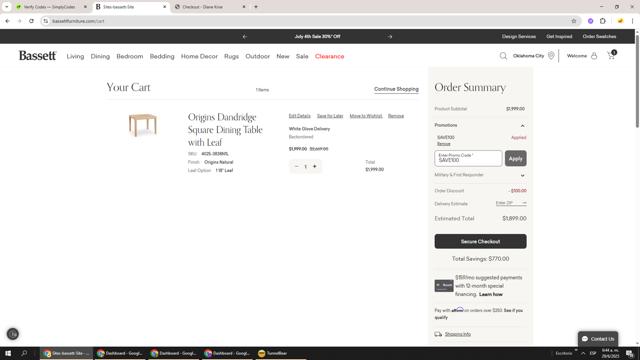Click the See if you qualify Affirm link
The height and width of the screenshot is (360, 640).
pos(478,314)
